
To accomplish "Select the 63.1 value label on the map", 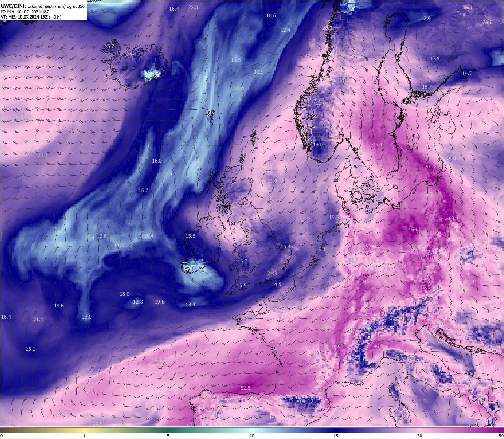I will [x=454, y=218].
